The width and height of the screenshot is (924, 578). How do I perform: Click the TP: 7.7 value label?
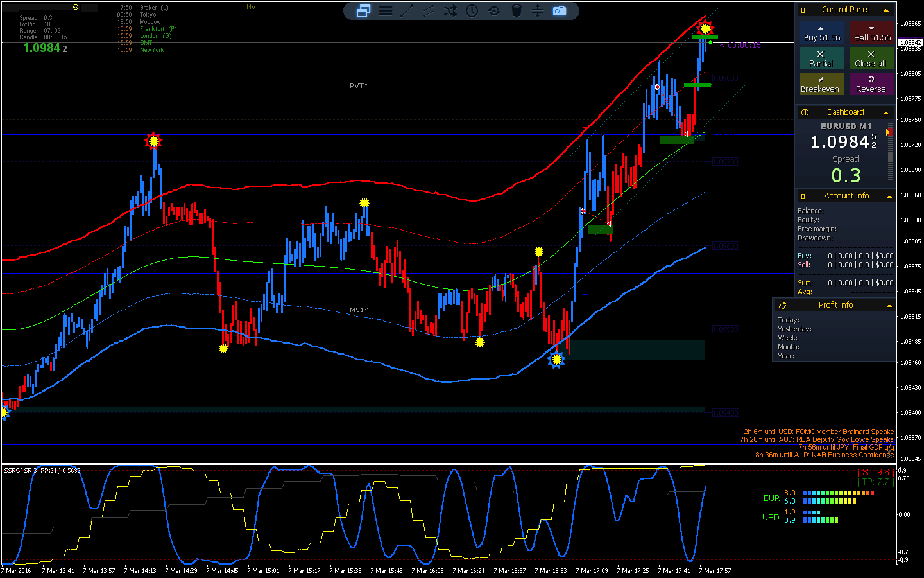tap(876, 482)
